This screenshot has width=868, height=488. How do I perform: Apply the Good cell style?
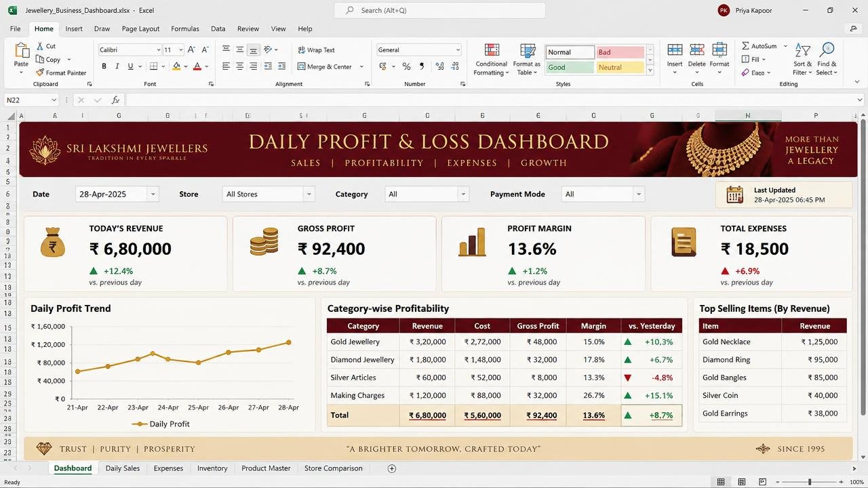tap(570, 67)
